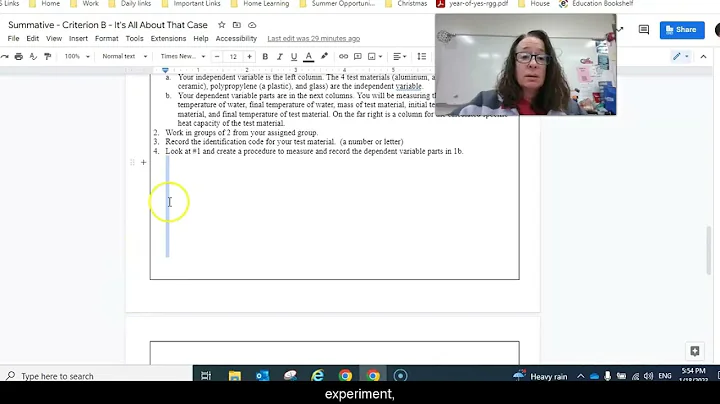Viewport: 720px width, 404px height.
Task: Open File Explorer from the taskbar
Action: [235, 376]
